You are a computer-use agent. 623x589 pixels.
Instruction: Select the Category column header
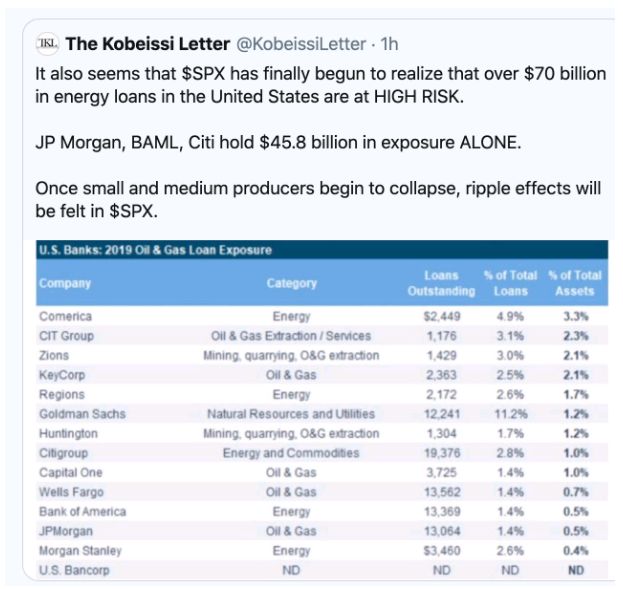[292, 283]
